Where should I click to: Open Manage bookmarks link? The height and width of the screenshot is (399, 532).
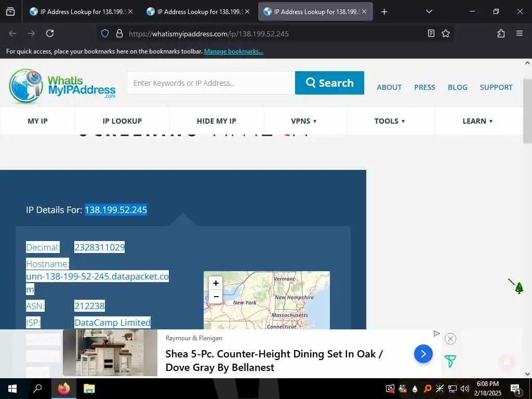(x=233, y=51)
